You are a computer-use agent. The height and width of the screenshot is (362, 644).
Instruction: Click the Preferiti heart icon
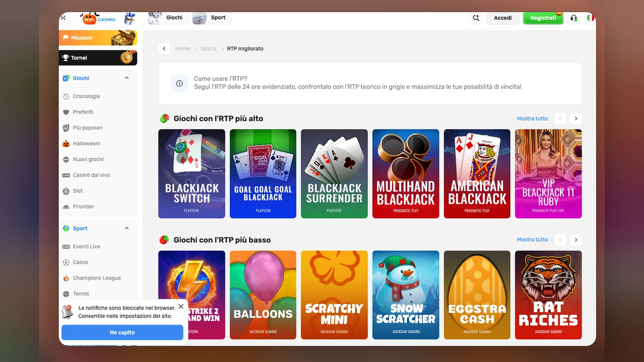click(x=66, y=112)
